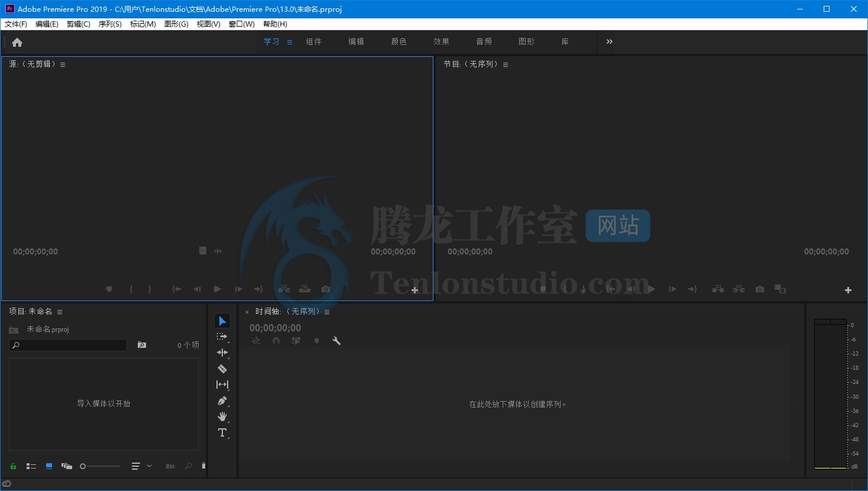Click Sort Icons lines button
The width and height of the screenshot is (868, 491).
(x=135, y=466)
